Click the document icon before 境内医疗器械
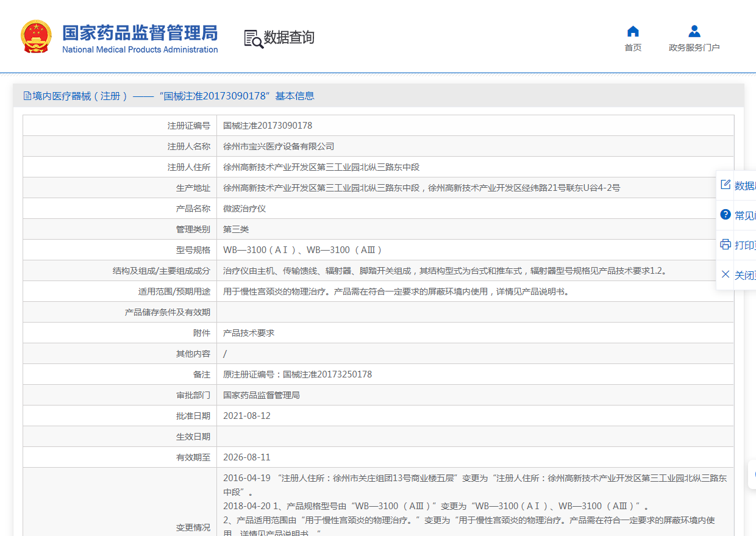Image resolution: width=756 pixels, height=536 pixels. tap(27, 96)
